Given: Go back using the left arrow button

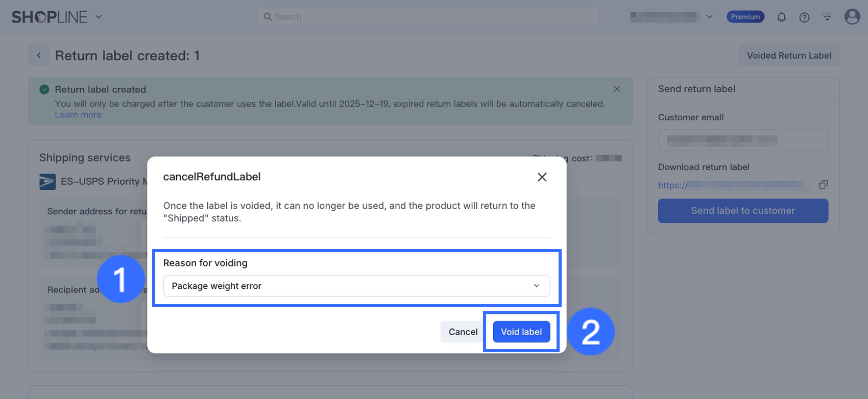Looking at the screenshot, I should [x=39, y=56].
